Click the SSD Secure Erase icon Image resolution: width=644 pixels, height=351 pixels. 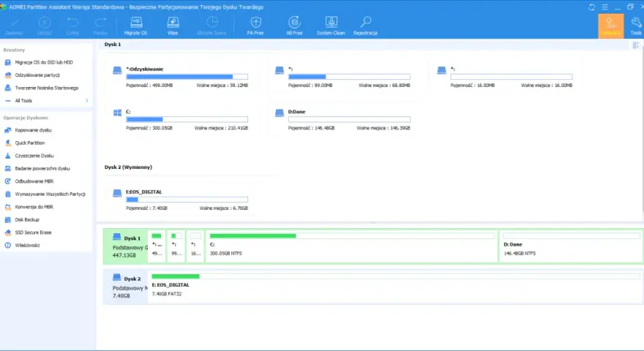8,233
